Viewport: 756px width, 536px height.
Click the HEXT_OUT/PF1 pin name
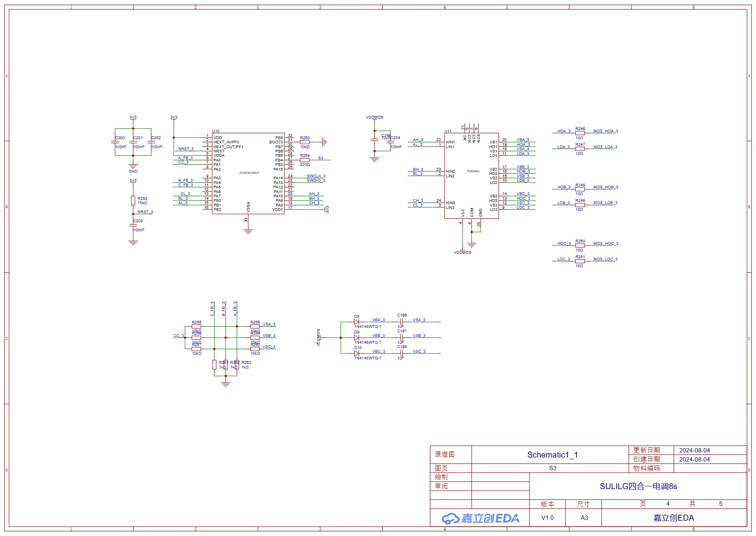coord(228,147)
